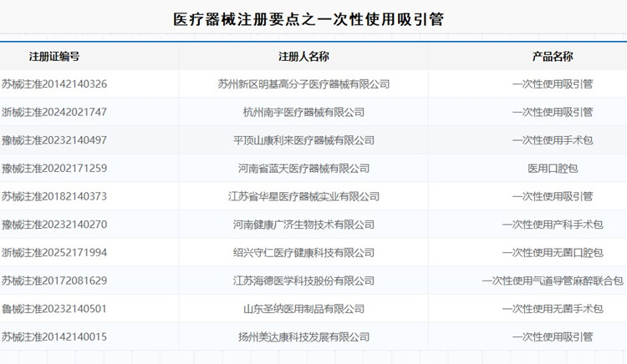Click product name 一次性使用无菌手术包

coord(553,309)
